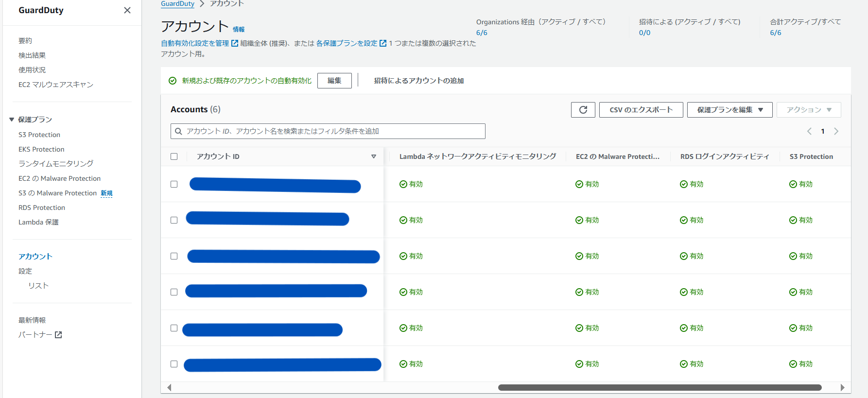Screen dimensions: 868x398
Task: Click the 0/0 value under 招待による
Action: (x=644, y=33)
